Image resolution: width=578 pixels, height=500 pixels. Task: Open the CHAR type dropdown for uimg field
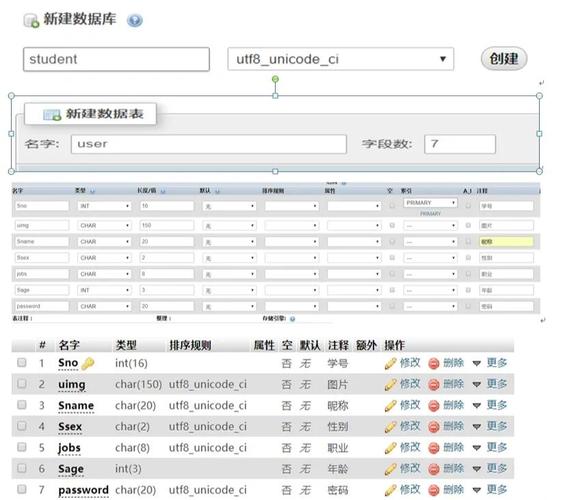point(104,225)
